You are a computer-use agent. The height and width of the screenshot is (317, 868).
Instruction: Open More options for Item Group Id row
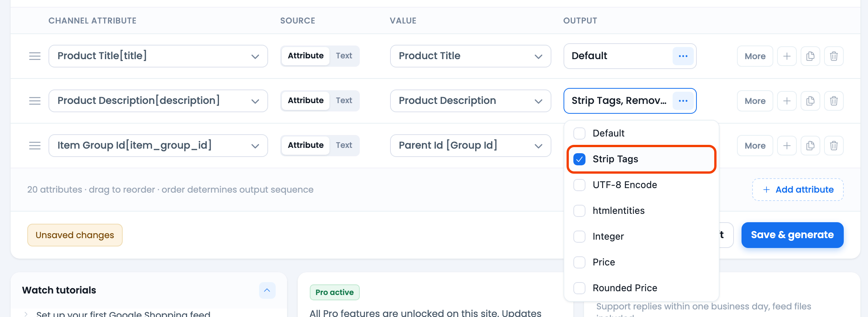(755, 146)
